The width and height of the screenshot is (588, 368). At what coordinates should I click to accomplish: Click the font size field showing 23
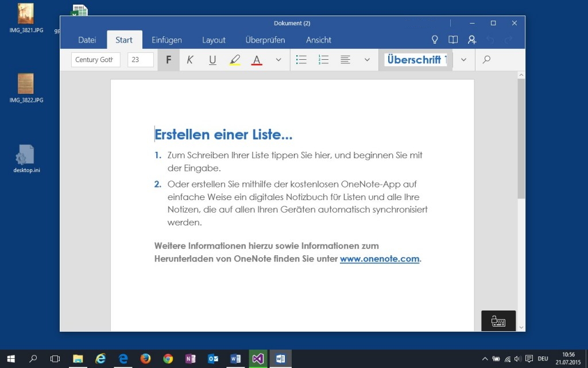pyautogui.click(x=140, y=59)
